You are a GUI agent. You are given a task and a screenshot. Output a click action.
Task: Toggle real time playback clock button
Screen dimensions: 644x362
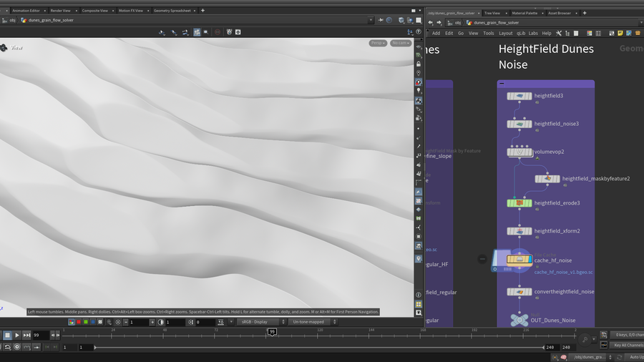point(17,347)
